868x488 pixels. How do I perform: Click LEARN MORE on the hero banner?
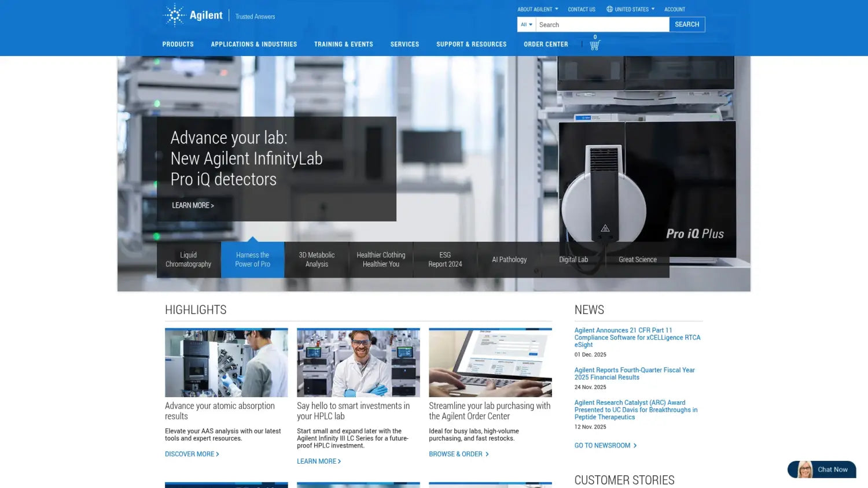193,205
